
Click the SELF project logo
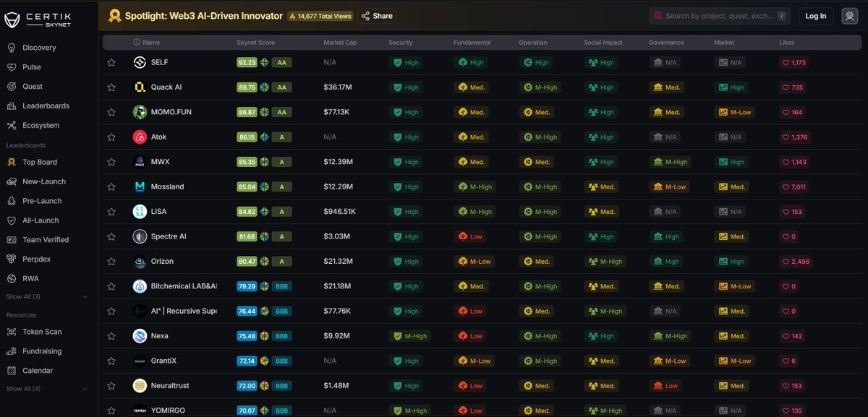[x=140, y=63]
